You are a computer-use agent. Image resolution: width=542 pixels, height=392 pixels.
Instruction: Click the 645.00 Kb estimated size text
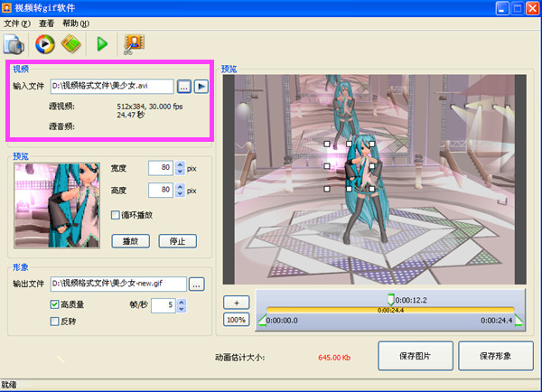[334, 358]
